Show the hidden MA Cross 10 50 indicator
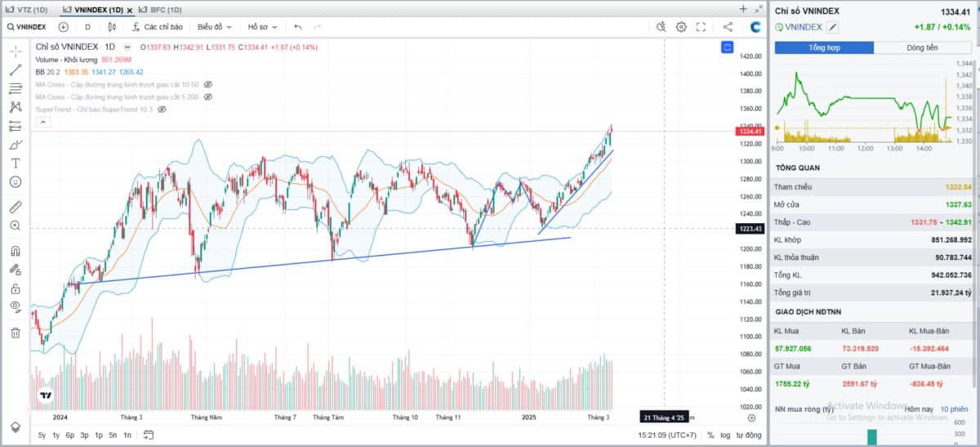 coord(208,84)
